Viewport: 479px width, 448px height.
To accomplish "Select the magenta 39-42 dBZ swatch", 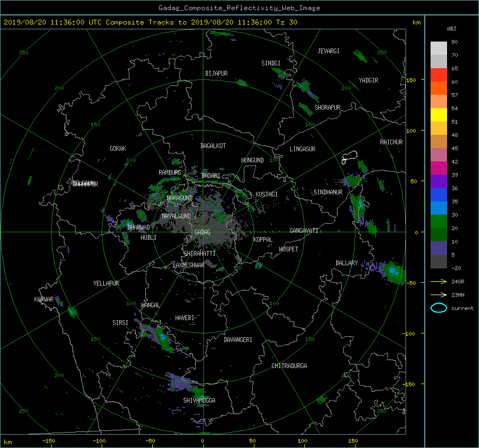I will tap(439, 168).
